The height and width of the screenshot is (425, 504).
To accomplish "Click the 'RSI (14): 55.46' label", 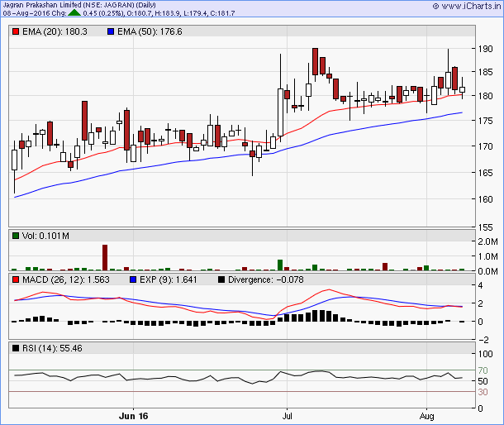I will pos(52,348).
